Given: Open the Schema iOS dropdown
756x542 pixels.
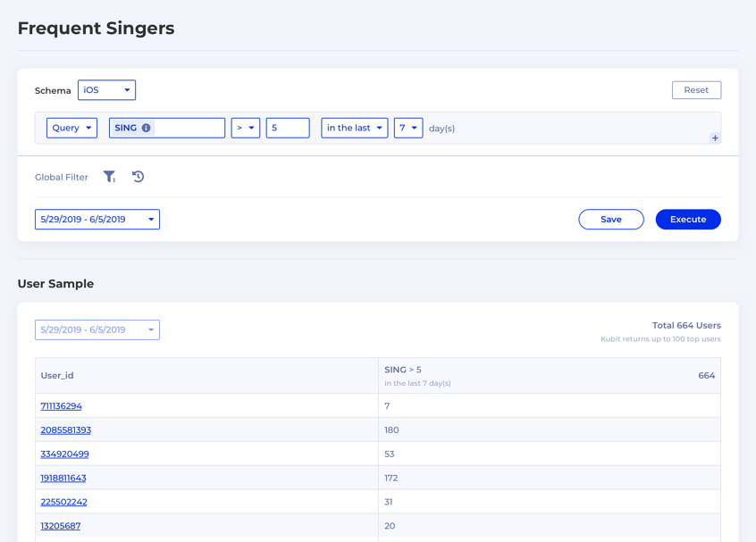Looking at the screenshot, I should (106, 90).
